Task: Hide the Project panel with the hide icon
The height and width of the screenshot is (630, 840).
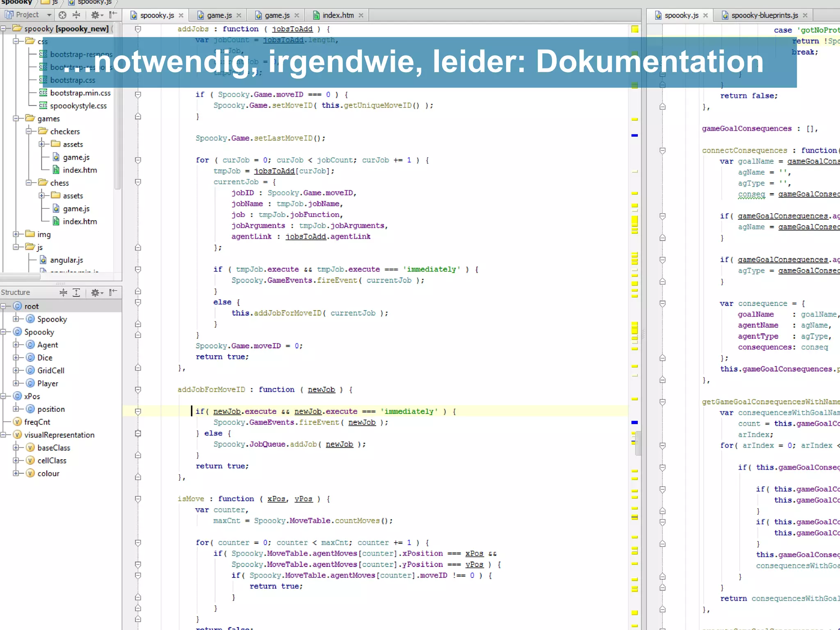Action: tap(113, 15)
